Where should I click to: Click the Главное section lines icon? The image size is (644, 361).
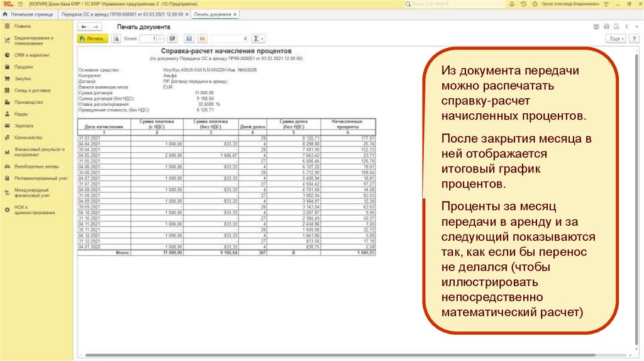[7, 26]
